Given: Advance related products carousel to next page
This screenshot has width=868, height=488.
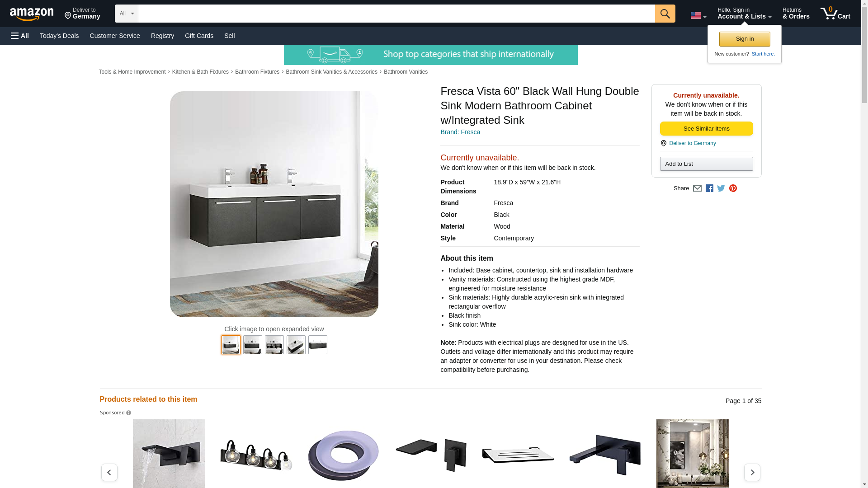Looking at the screenshot, I should click(x=752, y=473).
